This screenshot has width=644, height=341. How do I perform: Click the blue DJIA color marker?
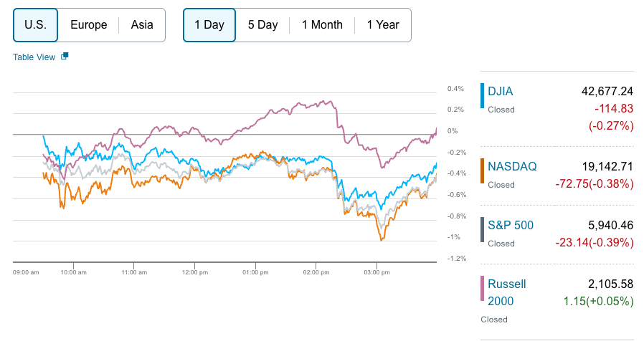[483, 96]
